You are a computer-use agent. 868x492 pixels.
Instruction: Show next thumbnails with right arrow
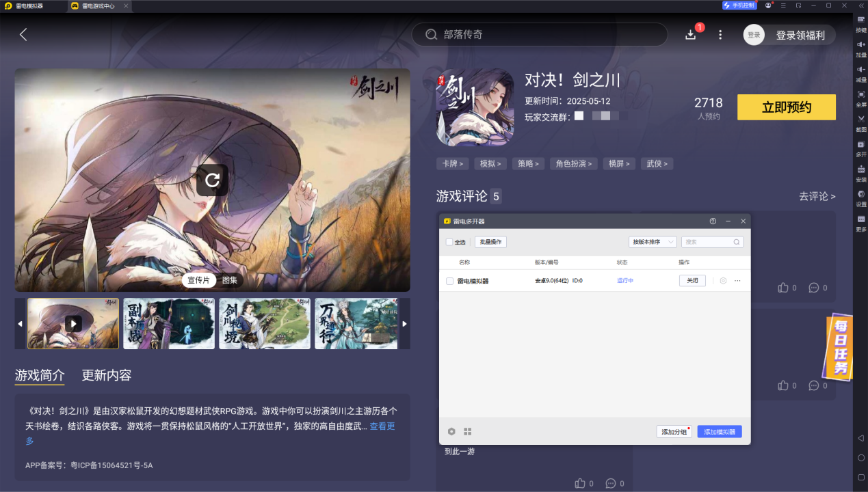pyautogui.click(x=404, y=324)
